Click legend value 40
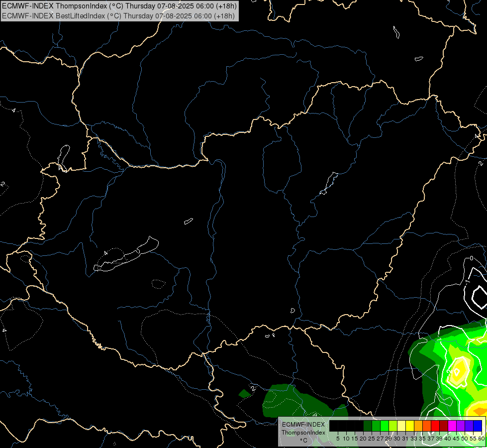 click(x=448, y=439)
